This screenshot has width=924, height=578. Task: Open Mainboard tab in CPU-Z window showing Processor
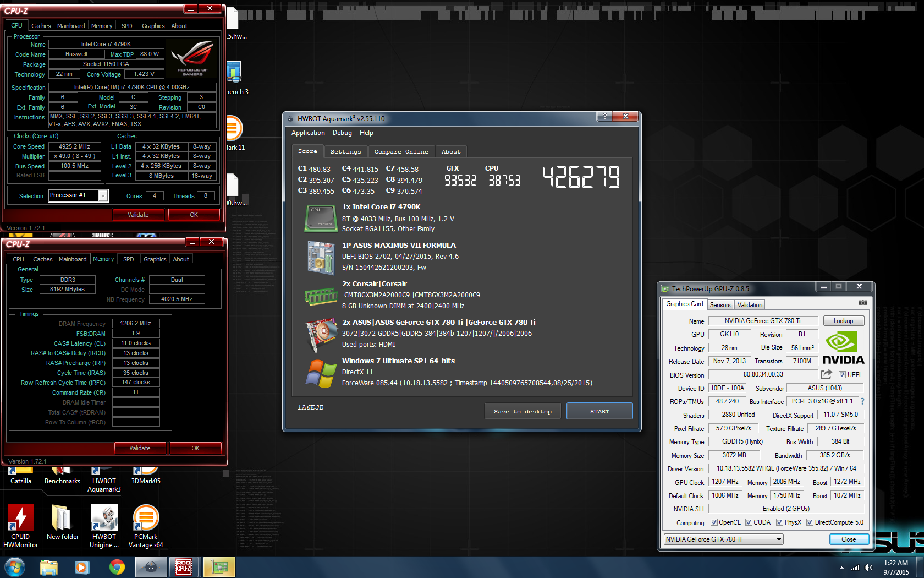pyautogui.click(x=71, y=26)
